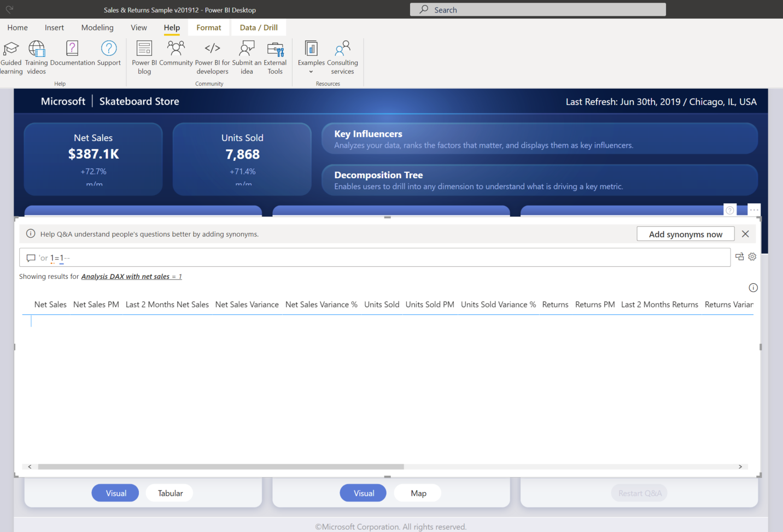Open the Documentation icon
The image size is (783, 532).
pyautogui.click(x=72, y=49)
